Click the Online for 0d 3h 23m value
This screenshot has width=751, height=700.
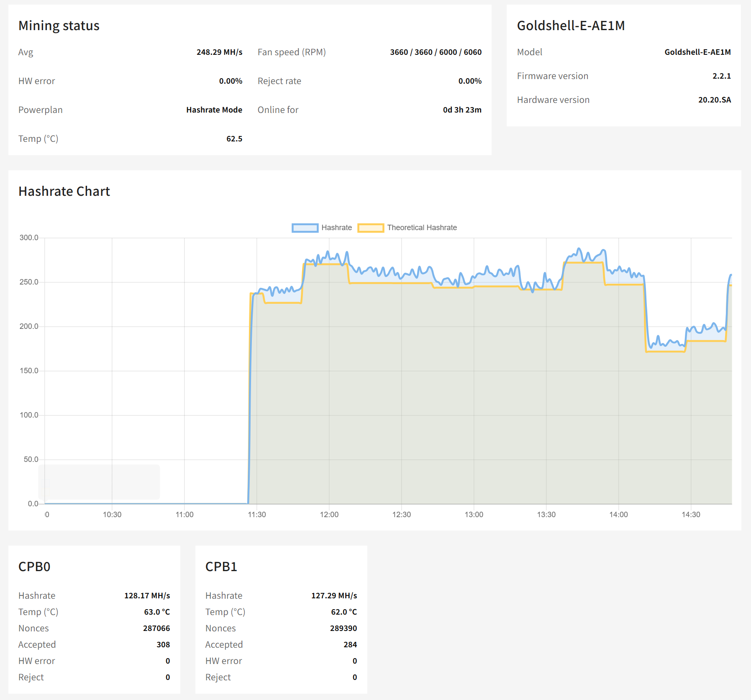click(x=462, y=110)
